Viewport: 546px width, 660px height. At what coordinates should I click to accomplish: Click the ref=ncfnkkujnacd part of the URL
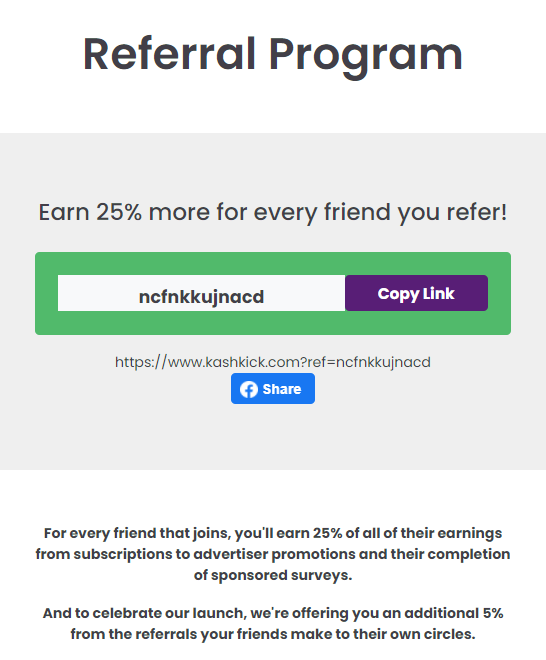coord(368,362)
